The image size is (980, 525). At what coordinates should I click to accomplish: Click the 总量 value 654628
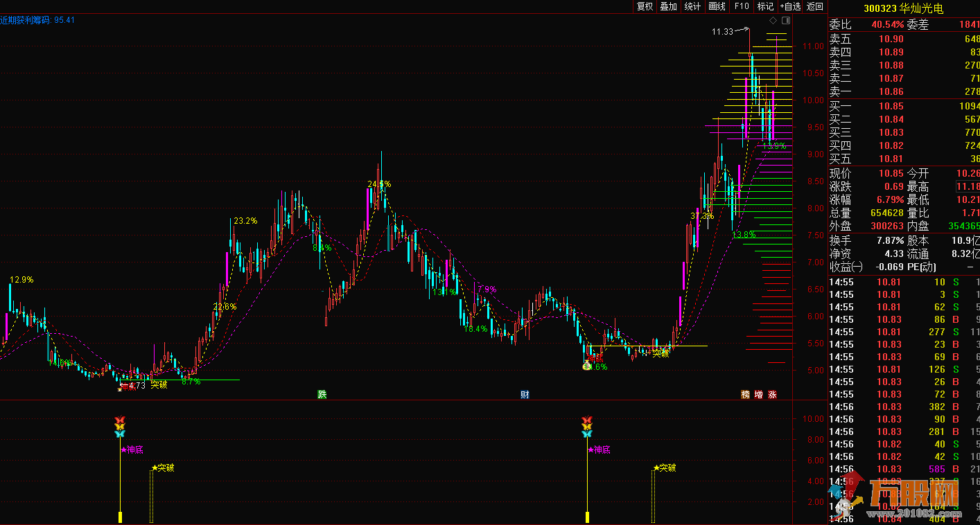[887, 213]
